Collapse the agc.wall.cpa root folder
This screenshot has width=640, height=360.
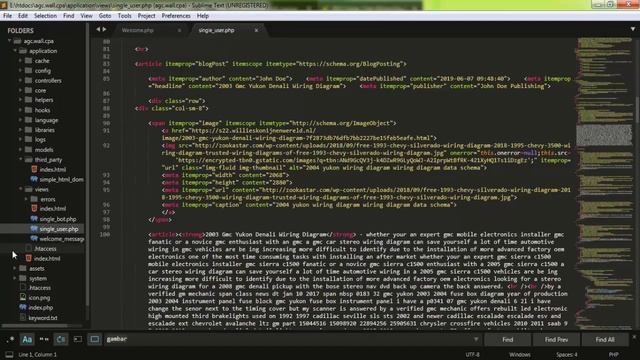pos(9,41)
